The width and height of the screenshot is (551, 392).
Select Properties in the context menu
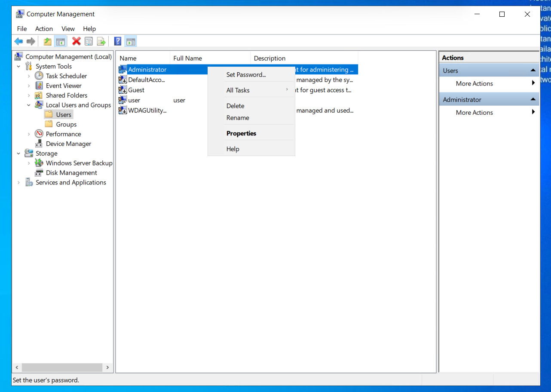pos(241,133)
